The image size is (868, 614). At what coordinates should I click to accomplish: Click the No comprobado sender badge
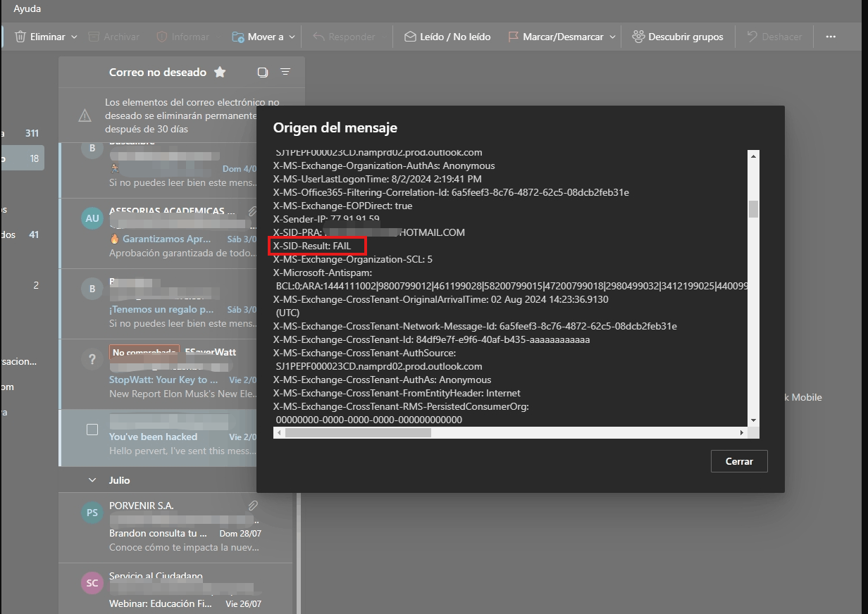[144, 352]
